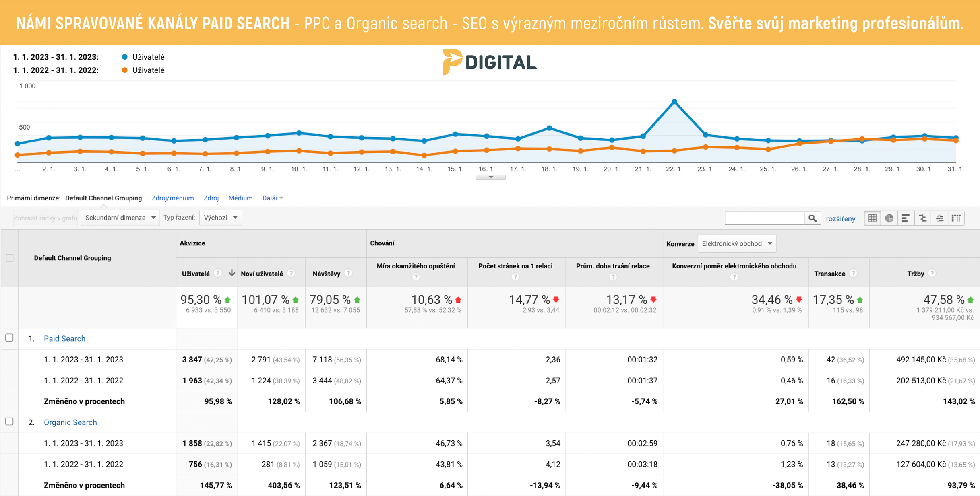980x496 pixels.
Task: Open the Výchozí sort type dropdown
Action: click(220, 218)
